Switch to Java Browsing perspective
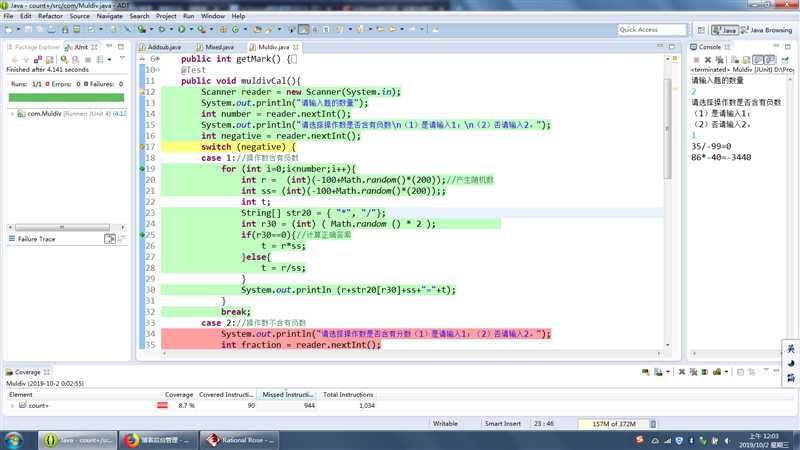 (767, 30)
